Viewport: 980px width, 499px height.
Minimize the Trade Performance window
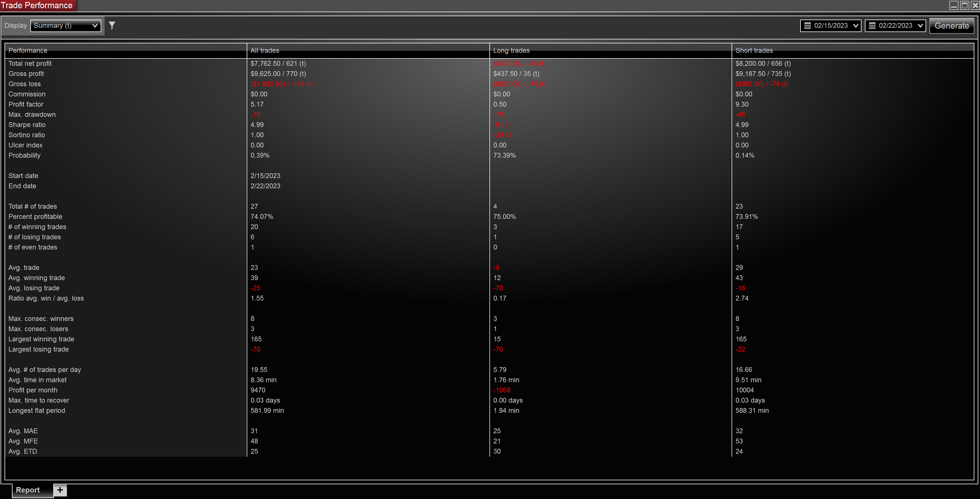point(954,5)
